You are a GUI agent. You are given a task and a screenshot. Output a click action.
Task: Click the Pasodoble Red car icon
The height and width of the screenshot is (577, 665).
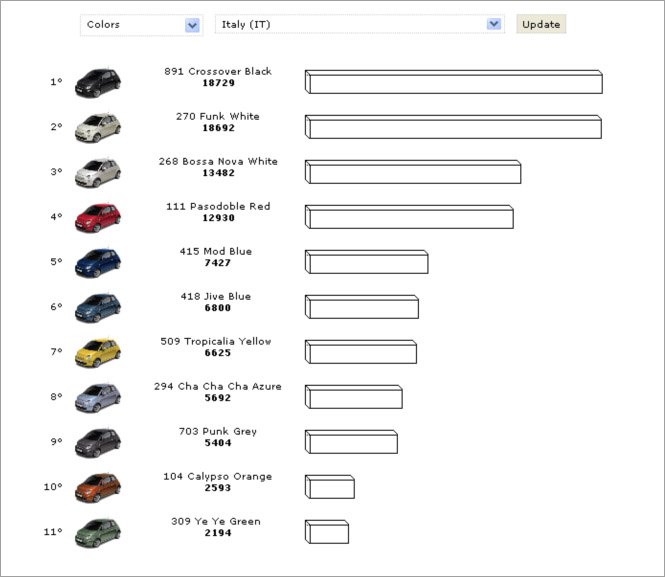pyautogui.click(x=97, y=216)
